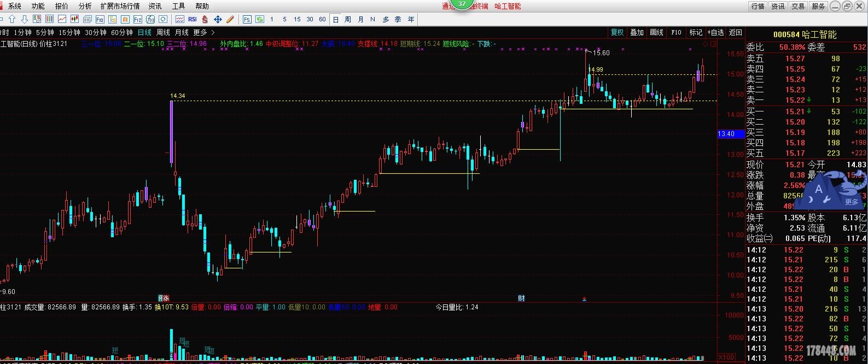Screen dimensions: 868x364
Task: Open the 帮助 menu
Action: coord(202,6)
